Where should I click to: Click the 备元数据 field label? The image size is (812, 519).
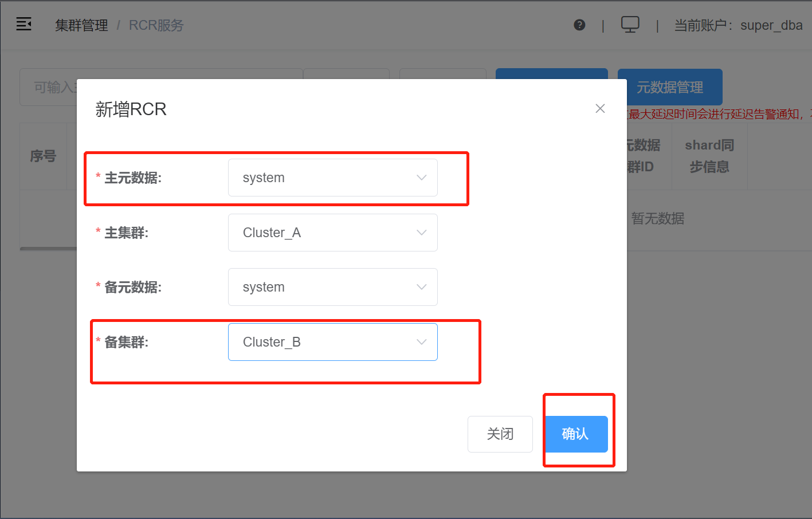[x=133, y=287]
